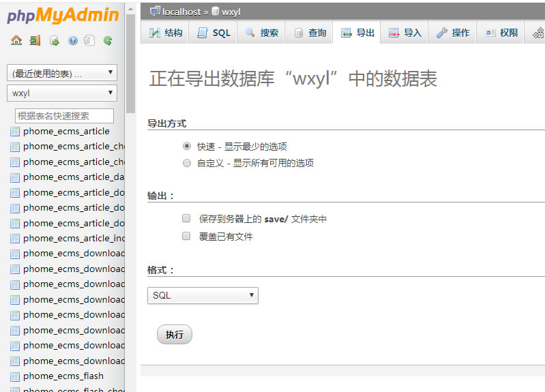Select the 导出 export tab
The height and width of the screenshot is (392, 545).
357,33
